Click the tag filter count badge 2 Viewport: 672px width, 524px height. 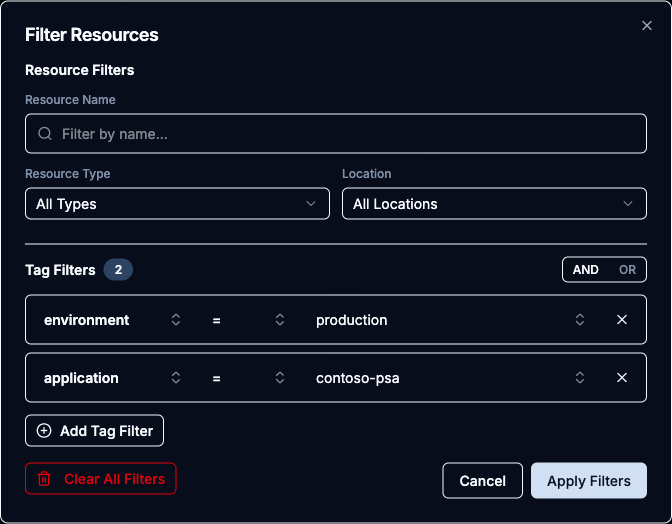pos(118,269)
